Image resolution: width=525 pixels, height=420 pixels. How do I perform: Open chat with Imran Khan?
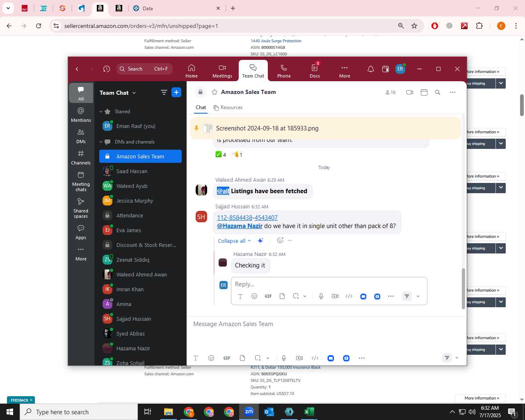140,290
